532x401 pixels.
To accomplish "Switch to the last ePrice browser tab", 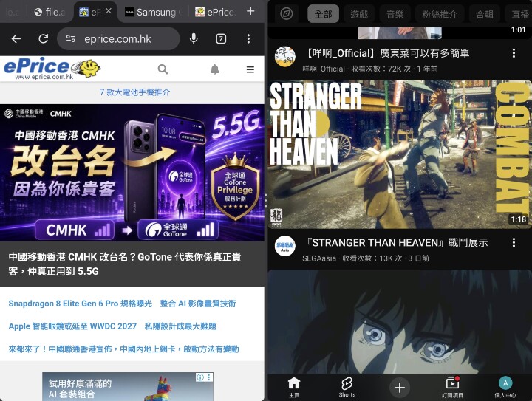I will pyautogui.click(x=215, y=13).
